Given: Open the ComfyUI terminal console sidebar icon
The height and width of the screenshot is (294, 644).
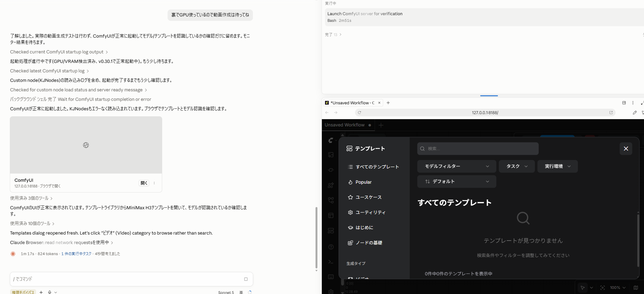Looking at the screenshot, I should (x=331, y=261).
